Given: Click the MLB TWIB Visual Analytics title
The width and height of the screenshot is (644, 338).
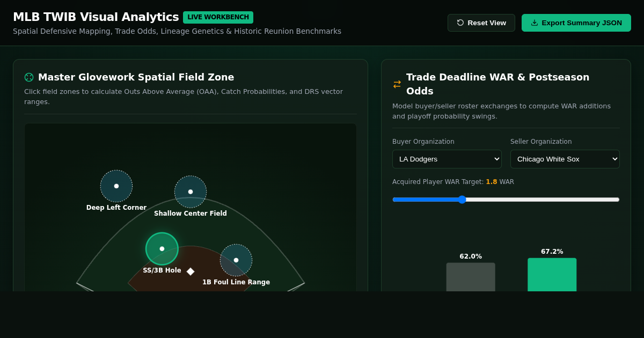Looking at the screenshot, I should point(96,17).
